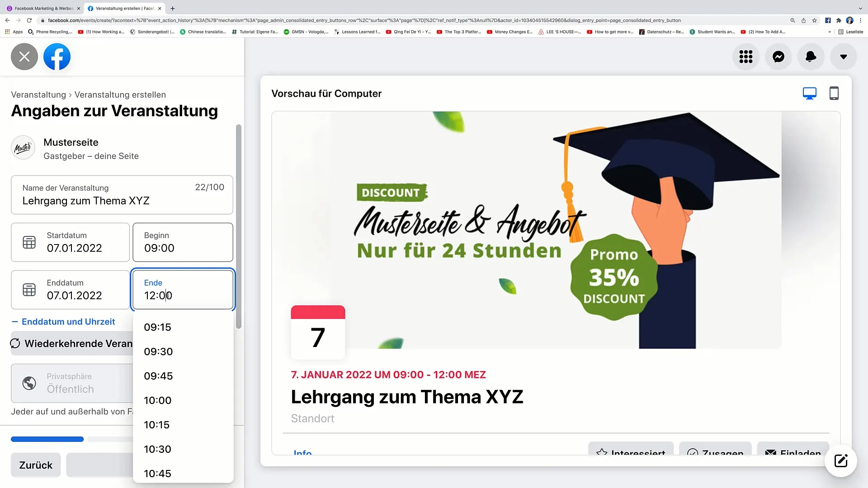
Task: Click the compose edit icon button
Action: (841, 461)
